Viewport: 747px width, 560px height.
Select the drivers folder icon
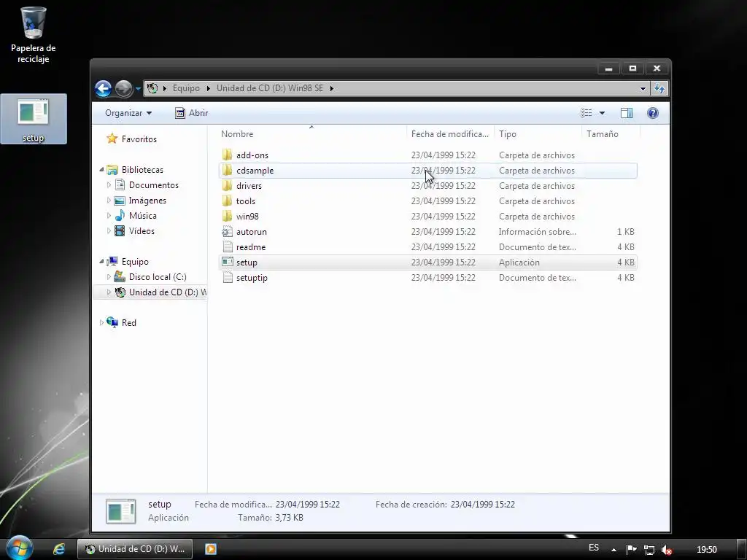pos(228,185)
